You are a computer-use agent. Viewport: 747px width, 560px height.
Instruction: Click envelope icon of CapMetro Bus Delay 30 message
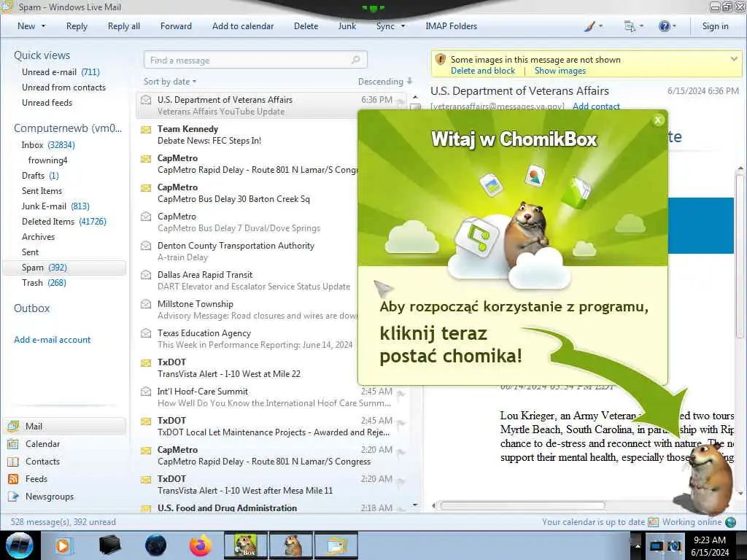146,187
